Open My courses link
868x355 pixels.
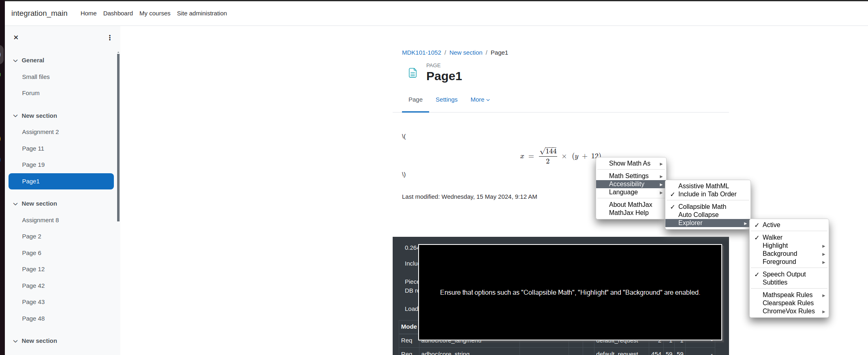[x=155, y=13]
